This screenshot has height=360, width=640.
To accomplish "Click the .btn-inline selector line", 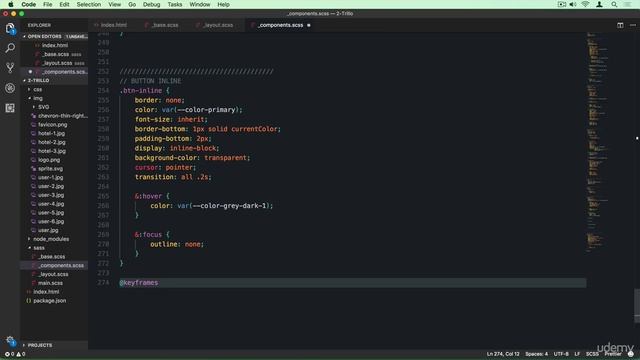I will [144, 91].
